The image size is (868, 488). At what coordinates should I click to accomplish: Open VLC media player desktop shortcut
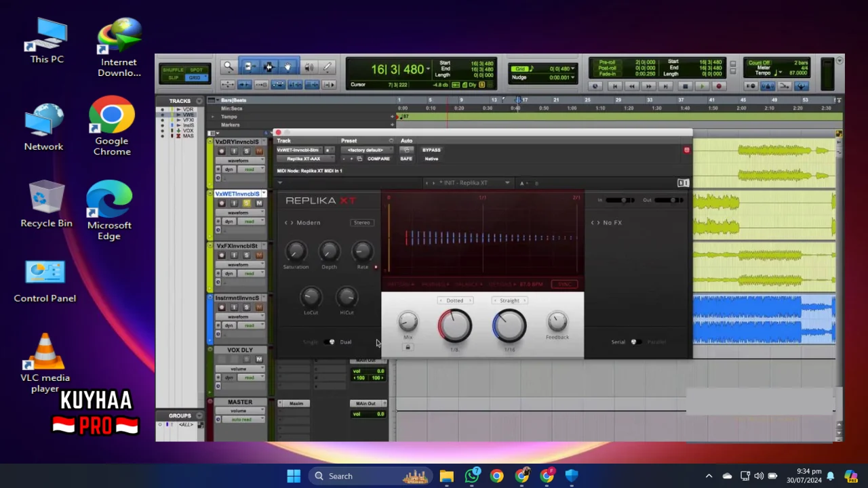tap(45, 363)
